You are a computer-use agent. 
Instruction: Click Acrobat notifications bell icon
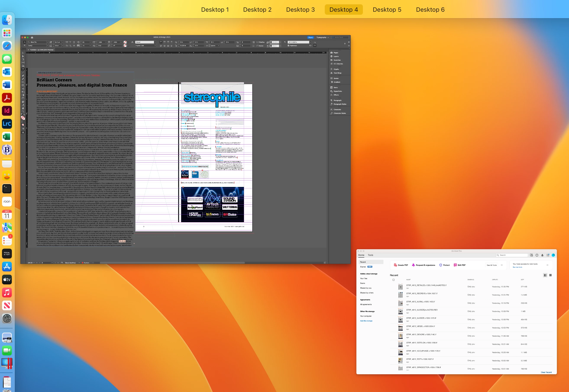542,255
